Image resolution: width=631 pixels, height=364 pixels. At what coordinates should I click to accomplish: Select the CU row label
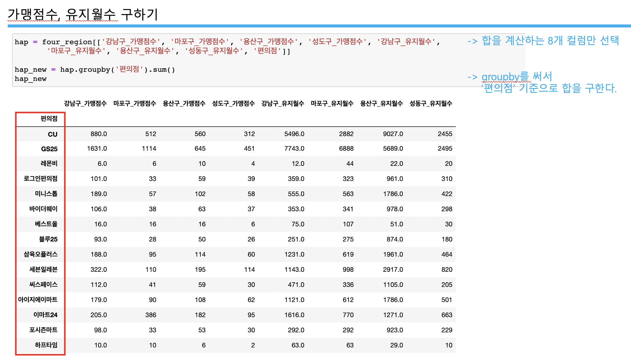[52, 134]
